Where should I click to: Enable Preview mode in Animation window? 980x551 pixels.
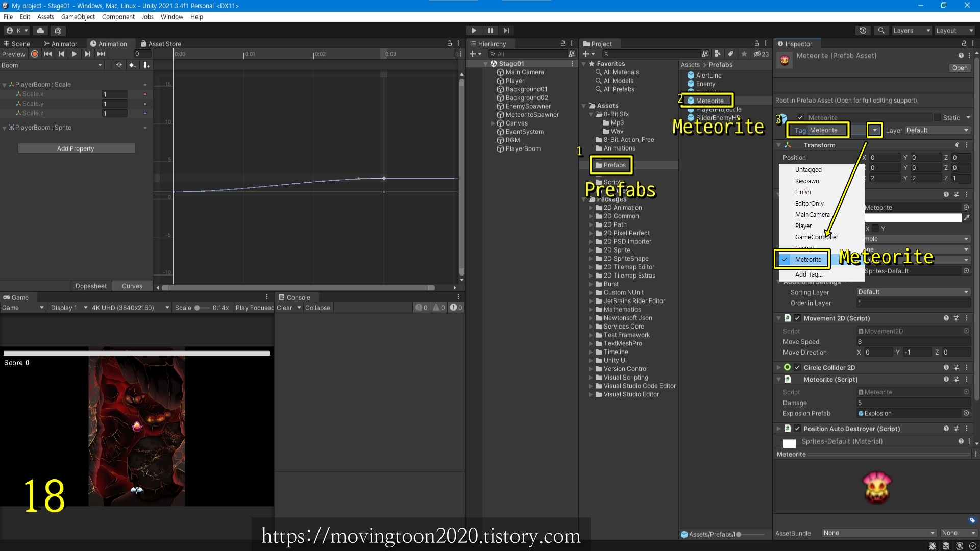coord(13,54)
